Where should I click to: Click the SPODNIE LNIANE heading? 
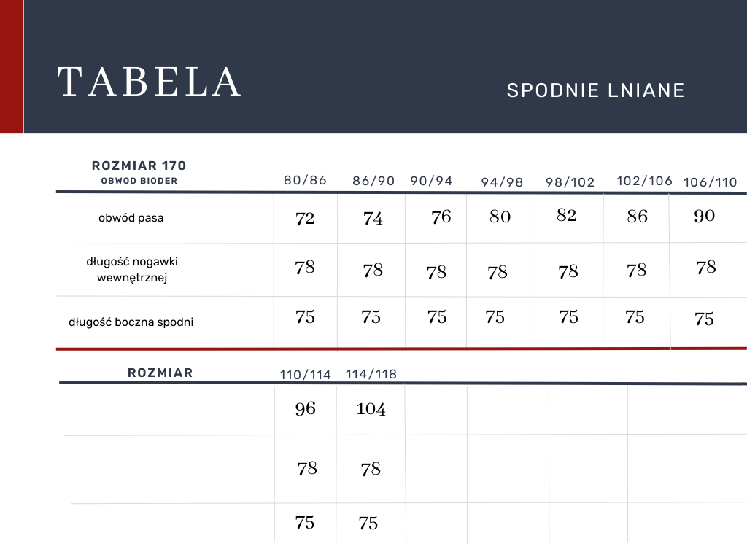595,90
